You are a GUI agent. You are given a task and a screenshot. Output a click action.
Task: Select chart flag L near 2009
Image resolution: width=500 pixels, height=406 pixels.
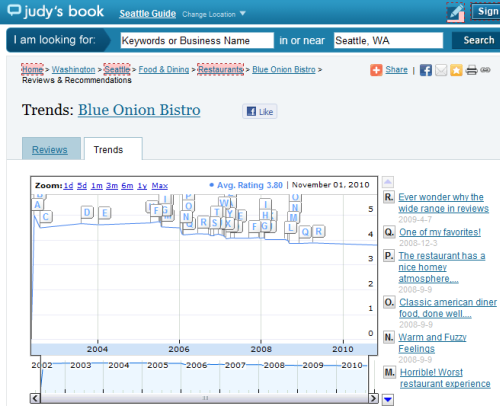tap(290, 228)
